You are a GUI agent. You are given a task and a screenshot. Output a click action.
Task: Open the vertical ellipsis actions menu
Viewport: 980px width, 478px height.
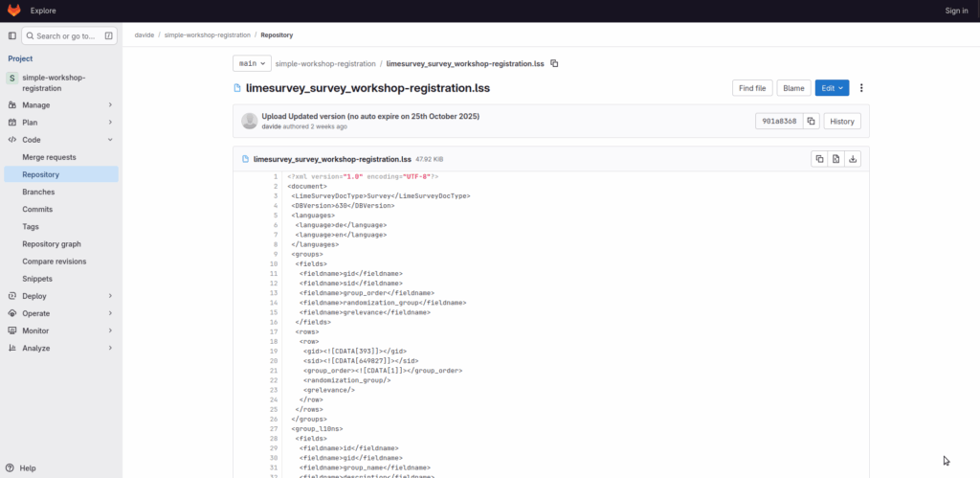pyautogui.click(x=861, y=88)
